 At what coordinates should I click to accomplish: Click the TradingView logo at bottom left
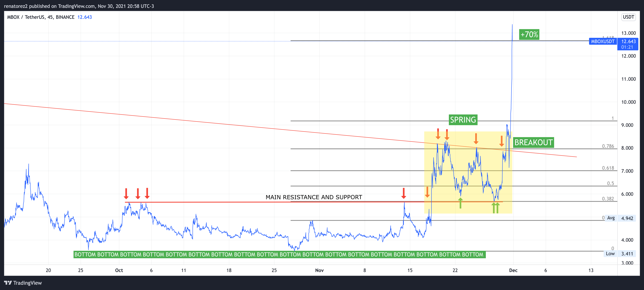click(x=23, y=283)
